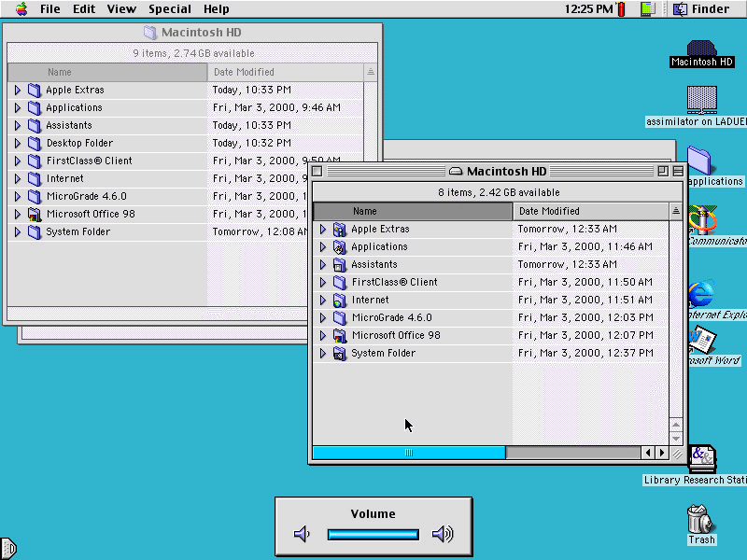Open the Special menu

tap(170, 9)
